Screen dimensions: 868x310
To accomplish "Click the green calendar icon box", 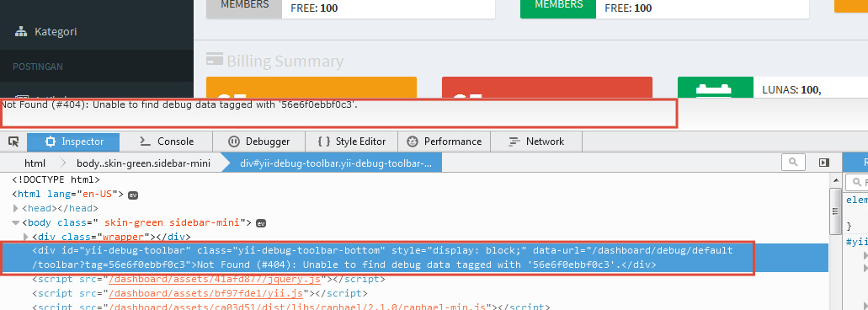I will [x=716, y=88].
